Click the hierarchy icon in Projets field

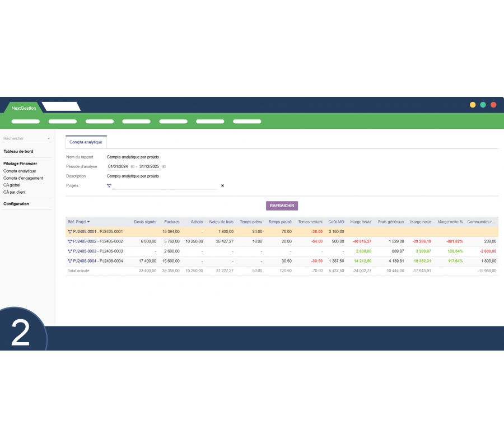point(109,185)
